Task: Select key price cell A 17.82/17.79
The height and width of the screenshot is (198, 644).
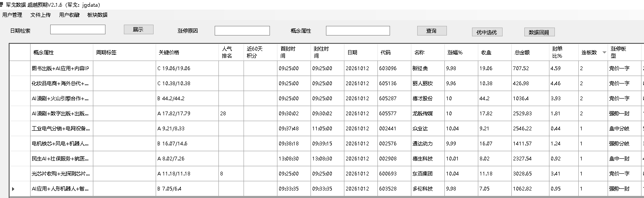Action: coord(187,114)
